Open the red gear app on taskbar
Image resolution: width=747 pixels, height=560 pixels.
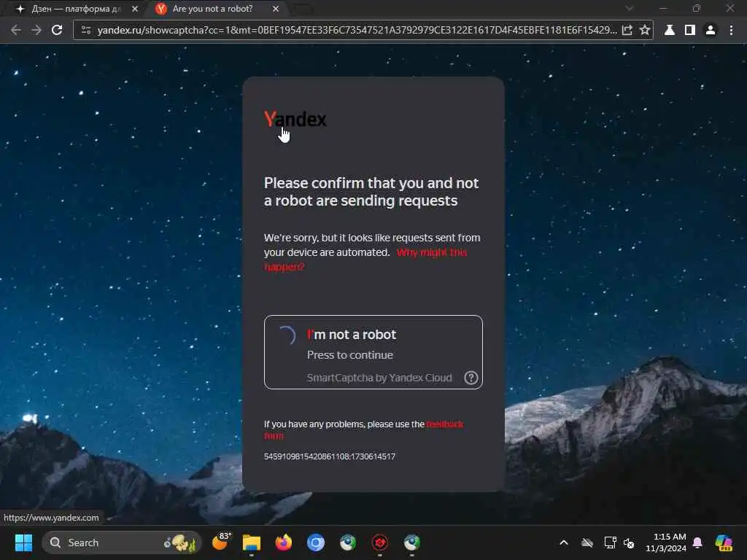pyautogui.click(x=379, y=542)
